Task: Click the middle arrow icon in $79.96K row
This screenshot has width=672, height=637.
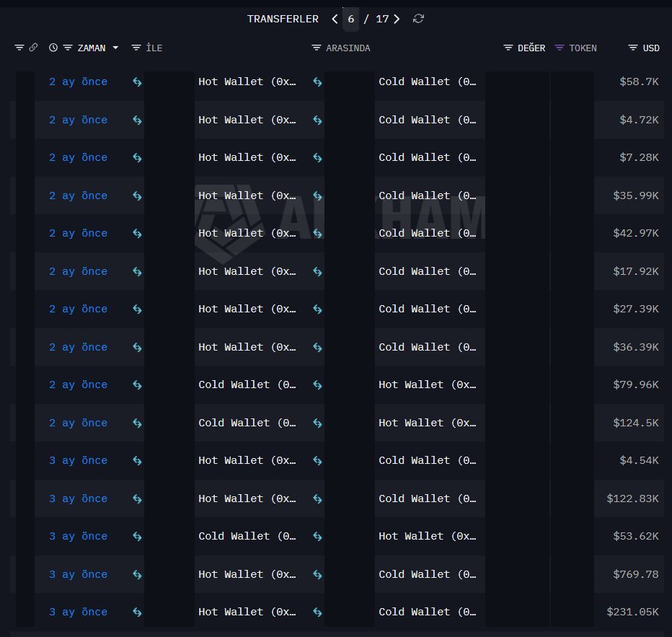Action: coord(317,385)
